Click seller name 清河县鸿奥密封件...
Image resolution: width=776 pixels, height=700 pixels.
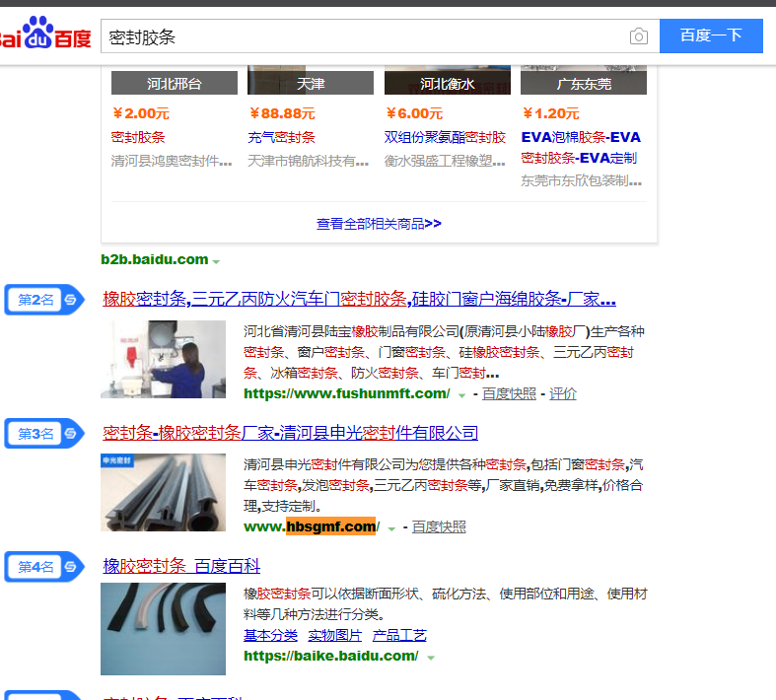pyautogui.click(x=172, y=161)
